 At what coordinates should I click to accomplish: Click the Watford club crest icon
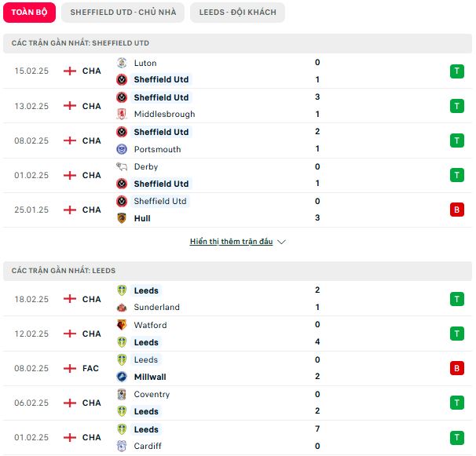pos(122,325)
